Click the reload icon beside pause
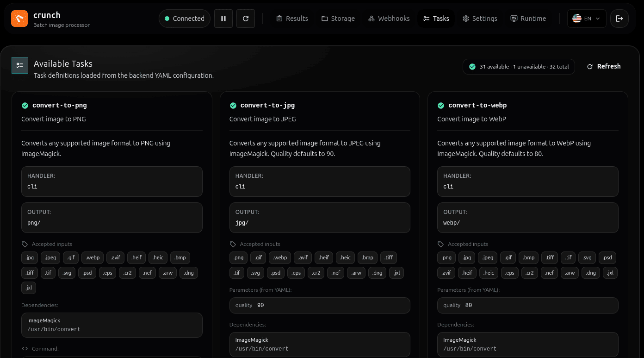The height and width of the screenshot is (358, 644). click(x=246, y=19)
